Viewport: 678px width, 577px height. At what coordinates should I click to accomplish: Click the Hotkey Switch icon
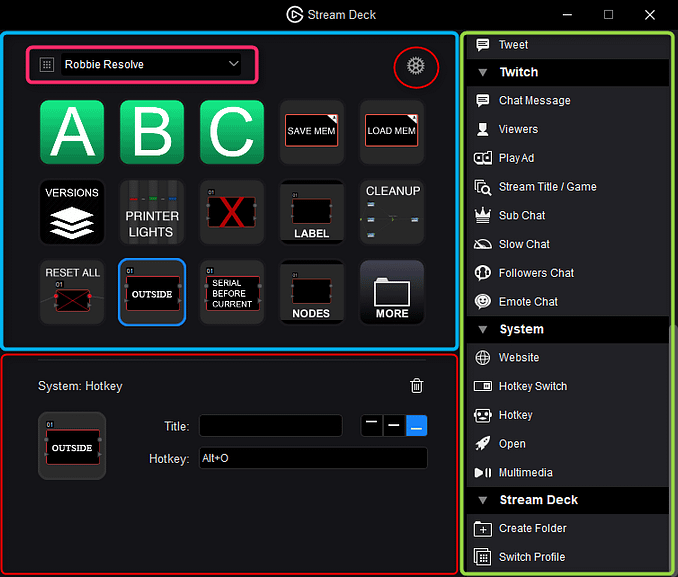click(x=483, y=386)
